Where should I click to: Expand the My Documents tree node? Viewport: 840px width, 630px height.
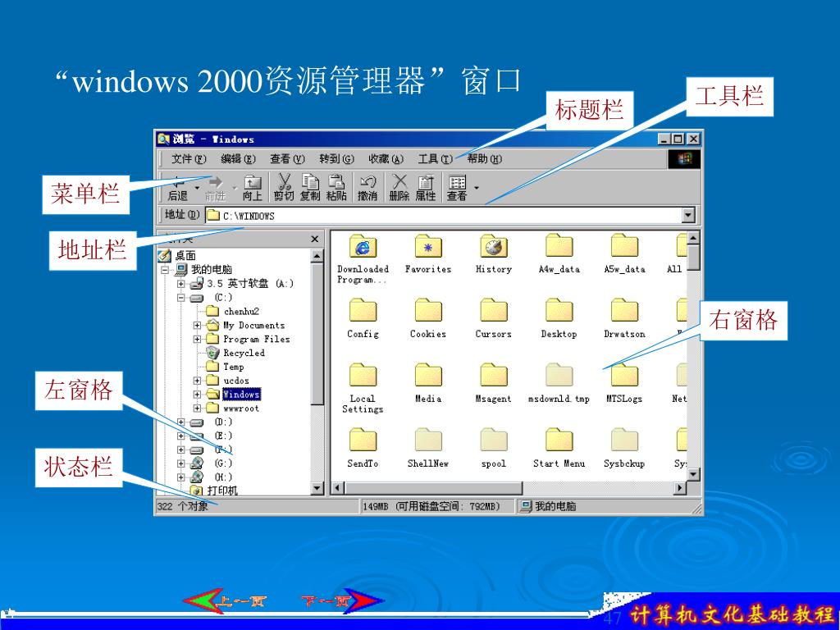tap(197, 325)
